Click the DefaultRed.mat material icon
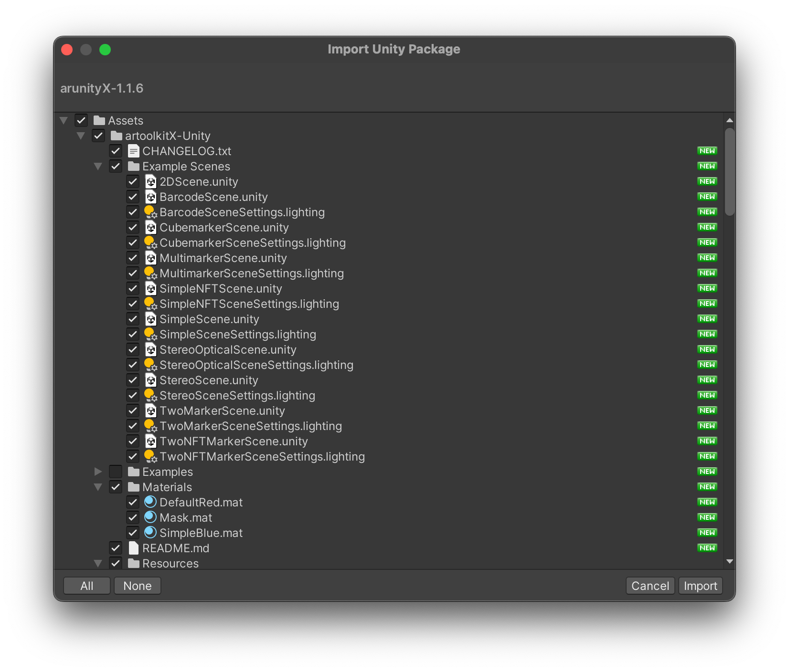The height and width of the screenshot is (672, 789). pos(150,502)
